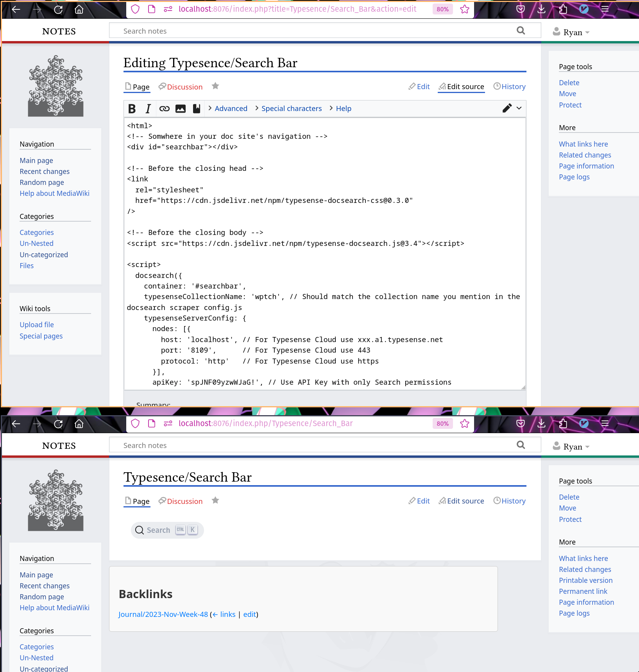Click Protect under Page tools, top window
The height and width of the screenshot is (672, 639).
pos(570,105)
